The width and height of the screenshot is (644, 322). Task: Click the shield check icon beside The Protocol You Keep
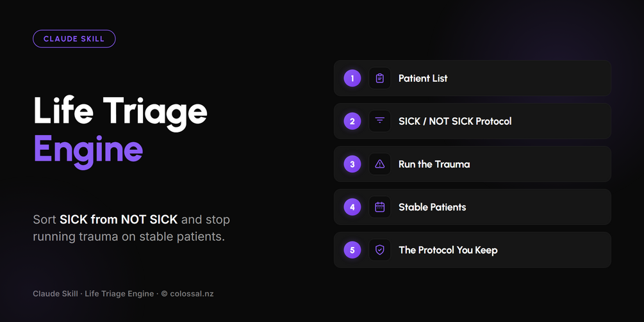[x=379, y=250]
